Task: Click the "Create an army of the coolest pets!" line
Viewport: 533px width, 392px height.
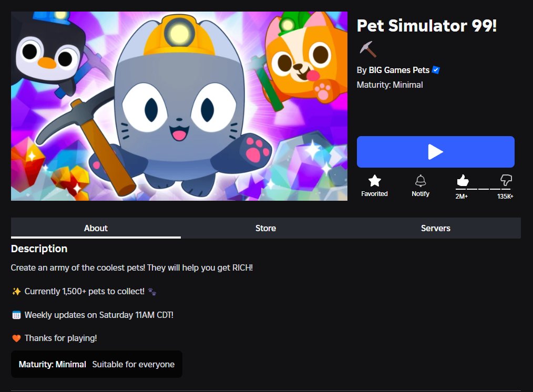Action: point(131,267)
